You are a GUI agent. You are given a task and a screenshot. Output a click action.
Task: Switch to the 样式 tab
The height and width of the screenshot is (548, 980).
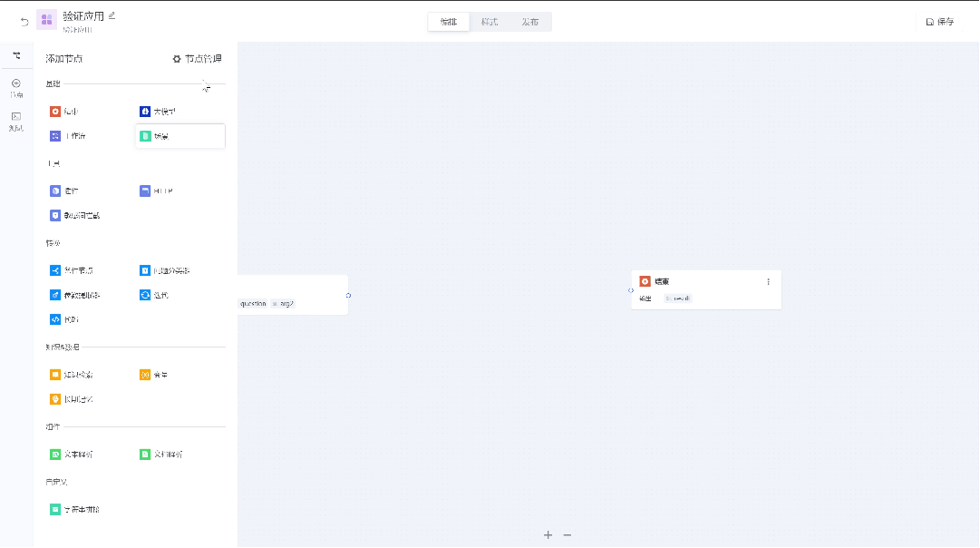pyautogui.click(x=490, y=22)
